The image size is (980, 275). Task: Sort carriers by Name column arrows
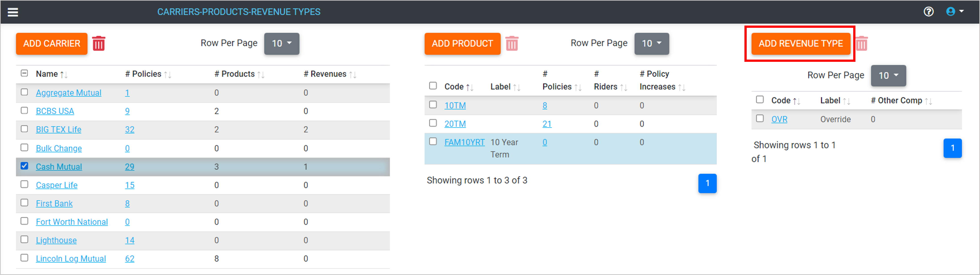click(64, 74)
